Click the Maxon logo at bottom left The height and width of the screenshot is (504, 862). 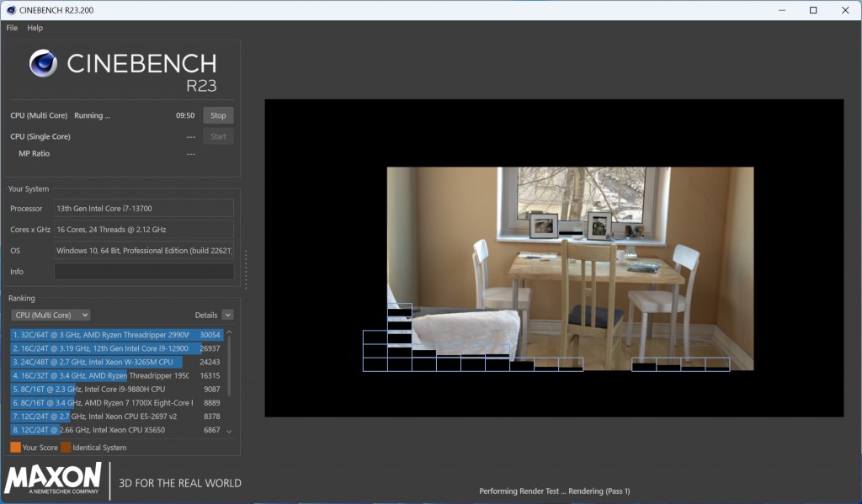coord(53,479)
